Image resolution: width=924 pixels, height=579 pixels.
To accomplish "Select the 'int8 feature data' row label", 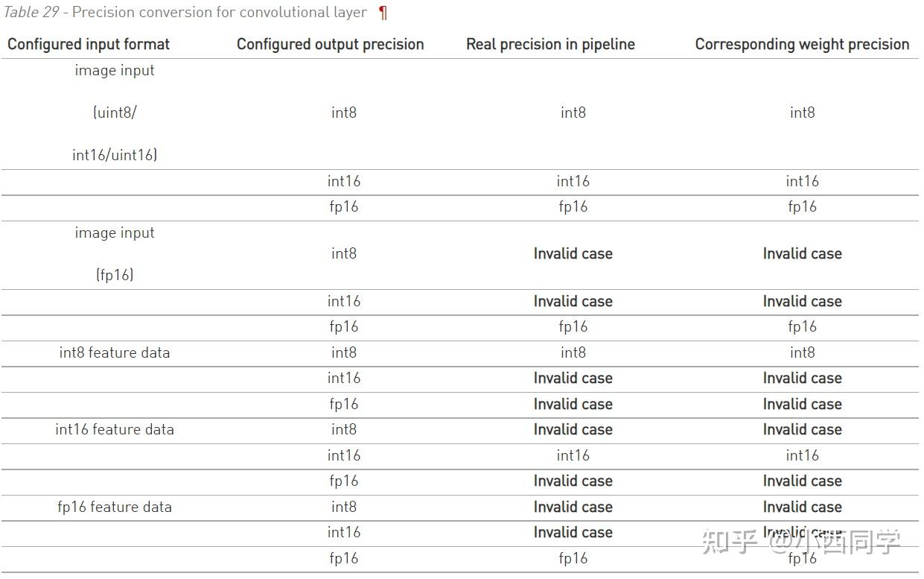I will pyautogui.click(x=115, y=352).
